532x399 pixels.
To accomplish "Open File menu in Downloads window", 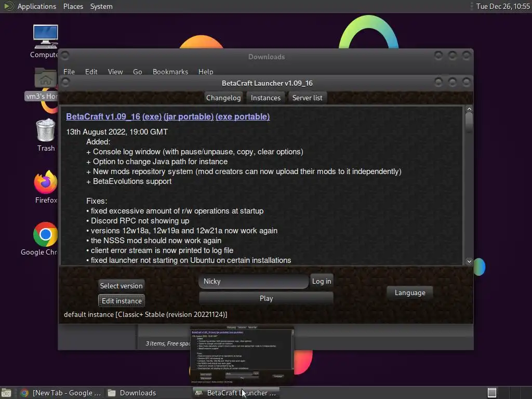I will pyautogui.click(x=69, y=72).
